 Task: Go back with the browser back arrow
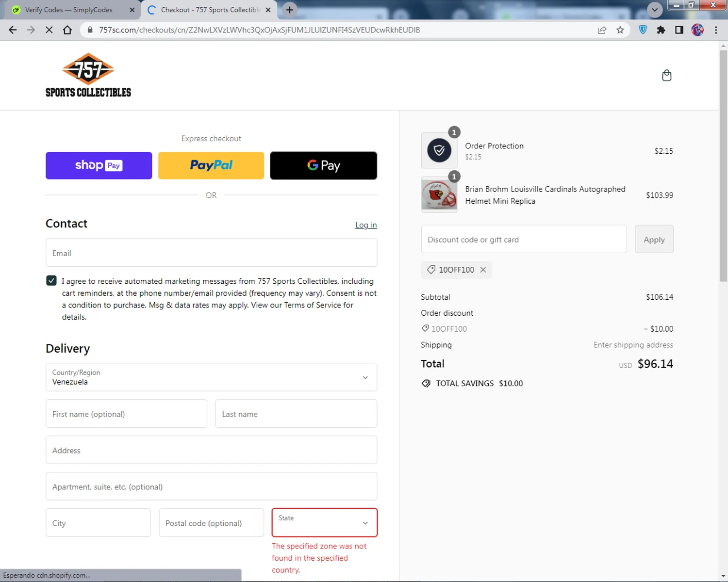(x=13, y=30)
